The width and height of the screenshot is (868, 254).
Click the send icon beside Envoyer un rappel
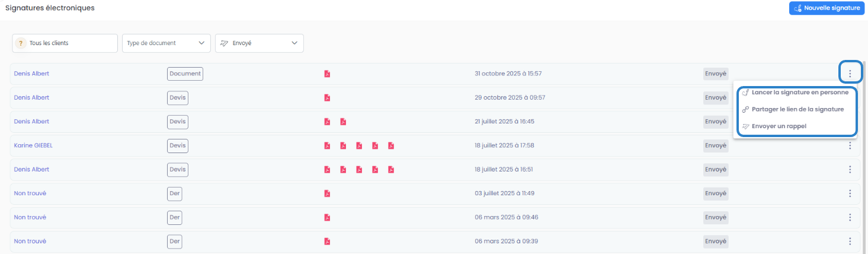(745, 126)
